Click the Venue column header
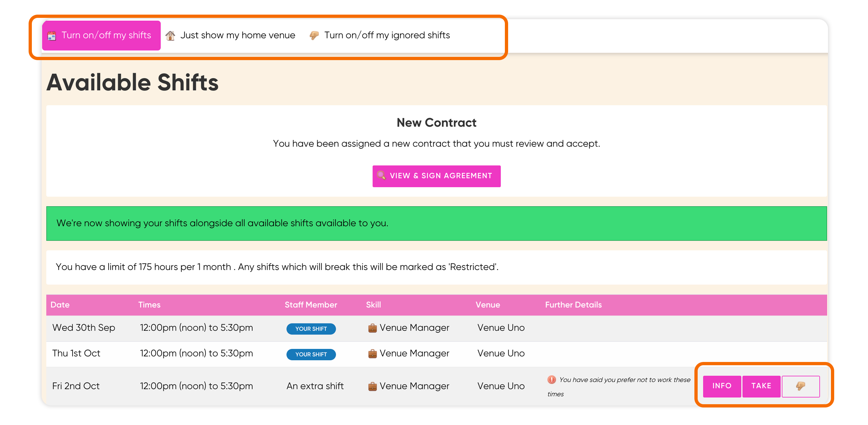868x425 pixels. [488, 305]
